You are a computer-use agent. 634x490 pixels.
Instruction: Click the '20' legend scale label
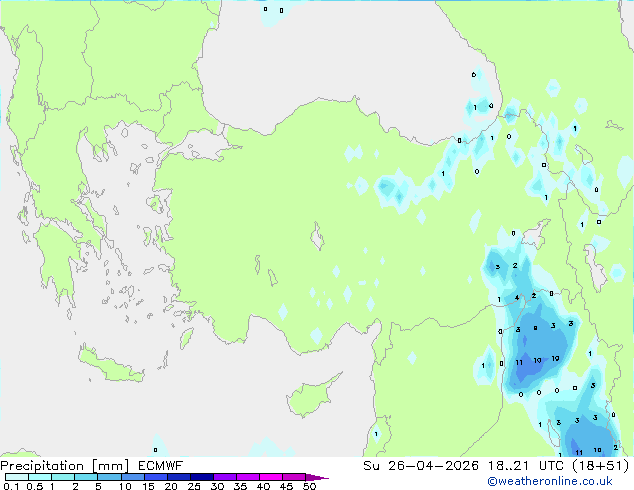click(x=171, y=486)
